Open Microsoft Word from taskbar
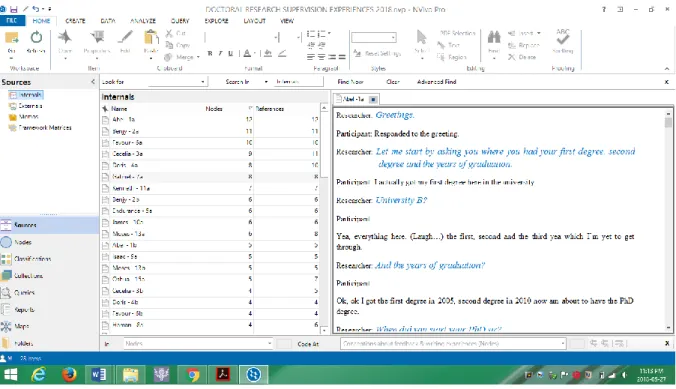The height and width of the screenshot is (389, 676). pos(99,375)
